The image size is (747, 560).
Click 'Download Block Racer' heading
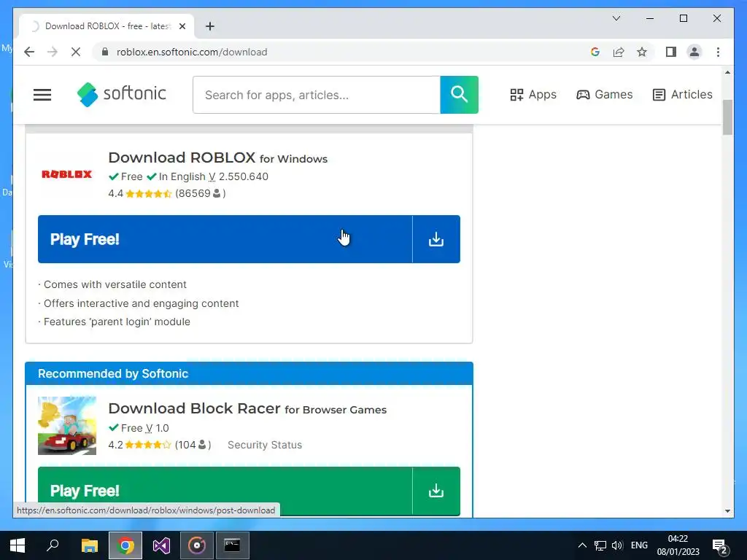point(194,408)
